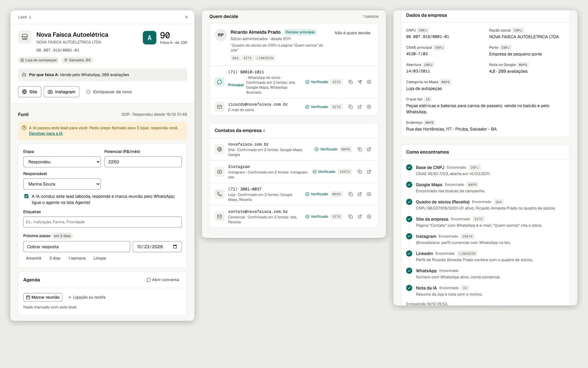Open contato@novafaisca.com.br external link

[x=360, y=216]
